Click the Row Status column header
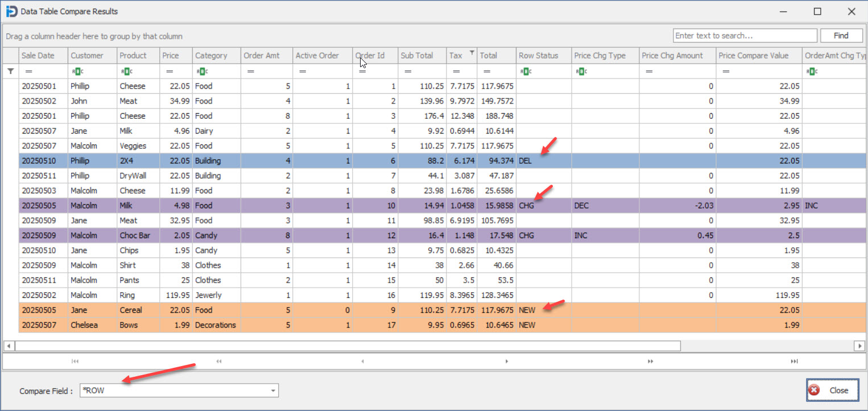Image resolution: width=868 pixels, height=411 pixels. click(538, 56)
